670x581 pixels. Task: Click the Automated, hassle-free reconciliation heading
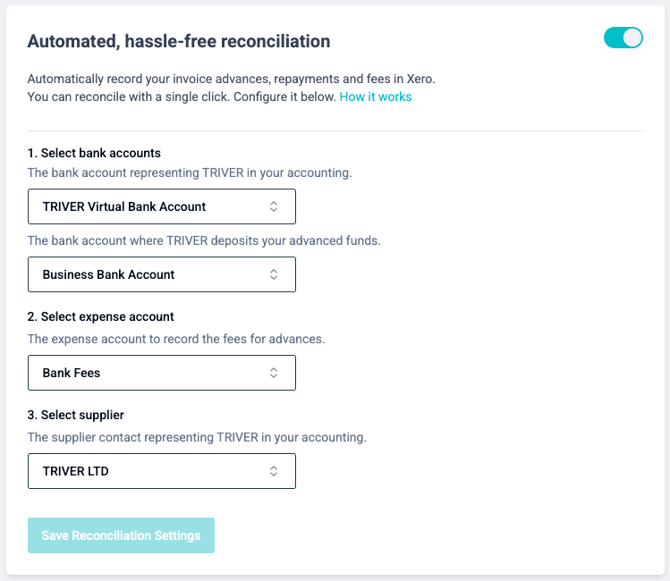point(178,41)
